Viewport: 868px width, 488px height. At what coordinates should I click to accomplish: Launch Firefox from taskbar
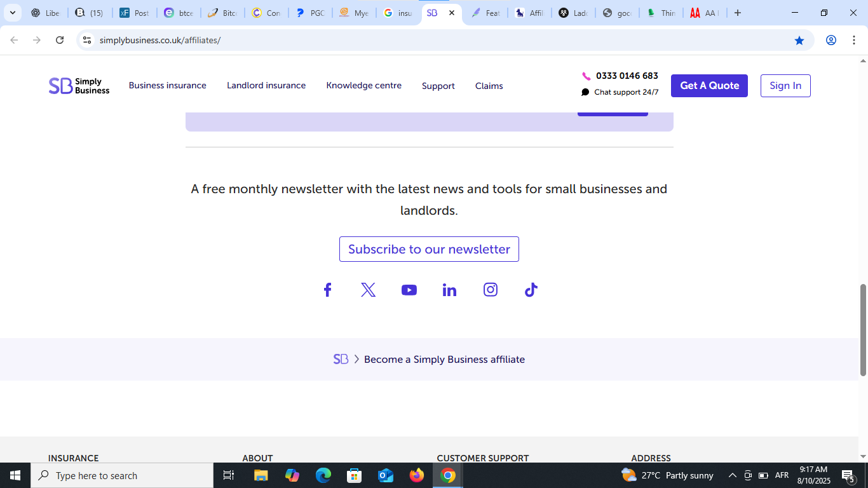coord(417,475)
